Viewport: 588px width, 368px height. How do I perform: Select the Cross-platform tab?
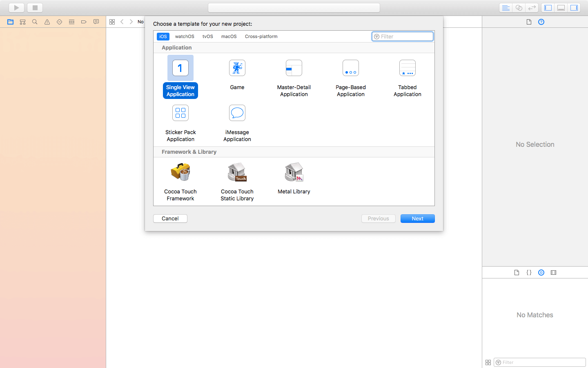(x=261, y=36)
